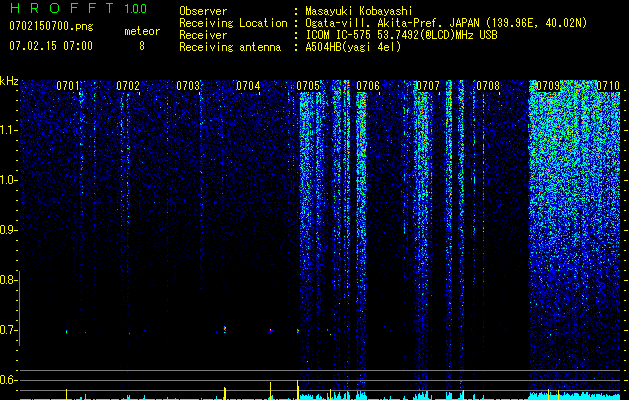This screenshot has width=629, height=400.
Task: Click the kHz axis unit label
Action: (9, 81)
